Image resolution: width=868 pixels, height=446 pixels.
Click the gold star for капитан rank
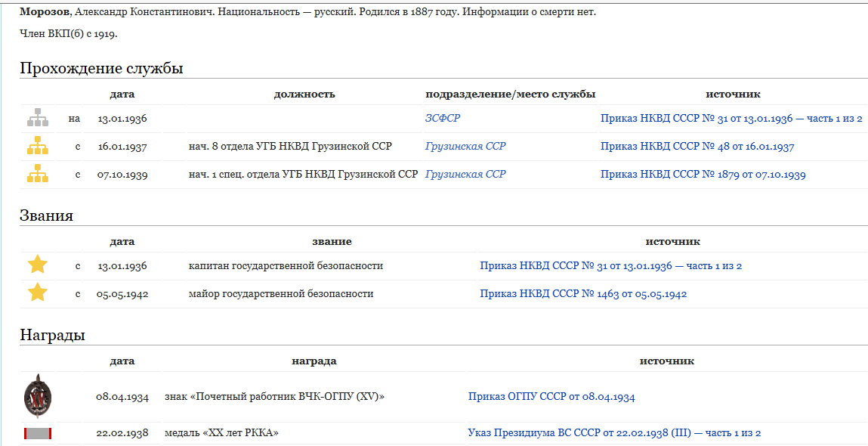[x=38, y=265]
